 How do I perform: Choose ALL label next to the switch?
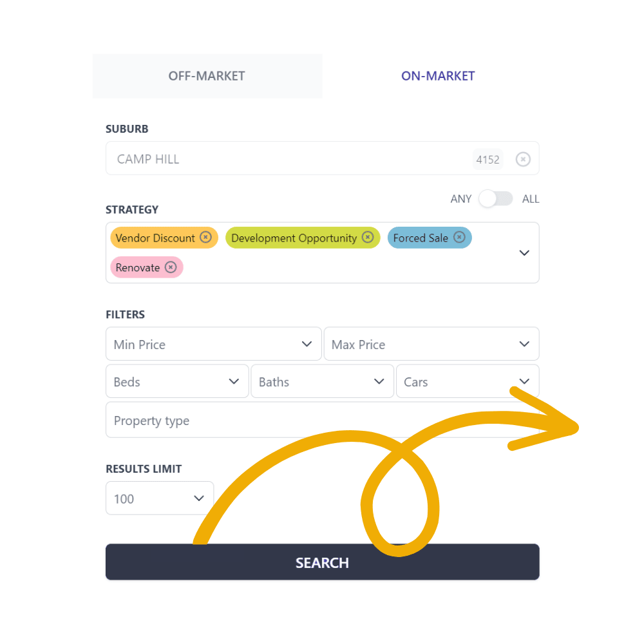[531, 199]
